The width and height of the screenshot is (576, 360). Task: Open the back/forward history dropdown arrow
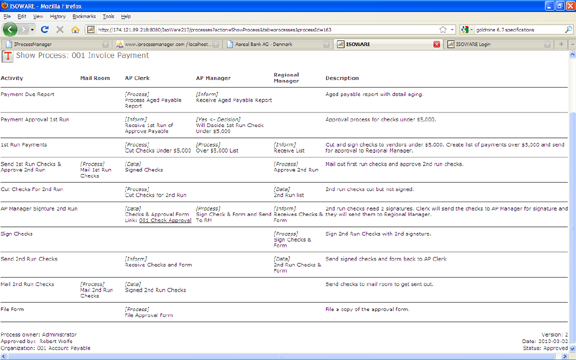tap(32, 29)
